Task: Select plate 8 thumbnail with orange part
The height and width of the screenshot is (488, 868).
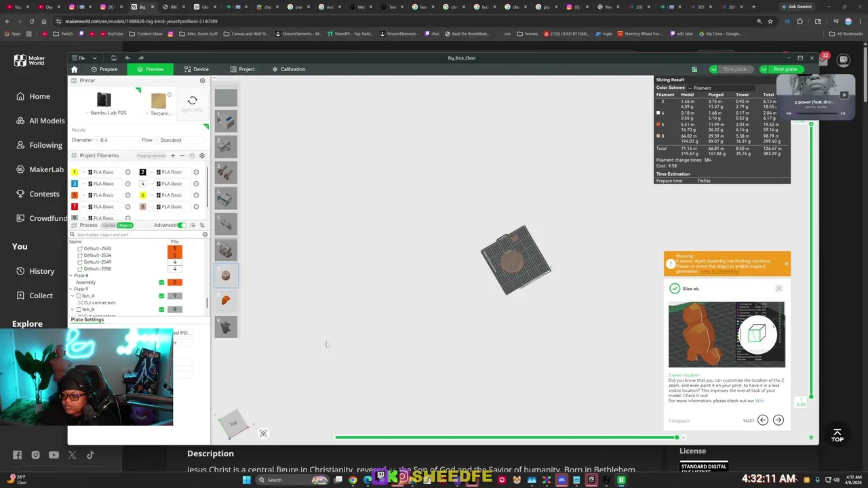Action: click(226, 300)
